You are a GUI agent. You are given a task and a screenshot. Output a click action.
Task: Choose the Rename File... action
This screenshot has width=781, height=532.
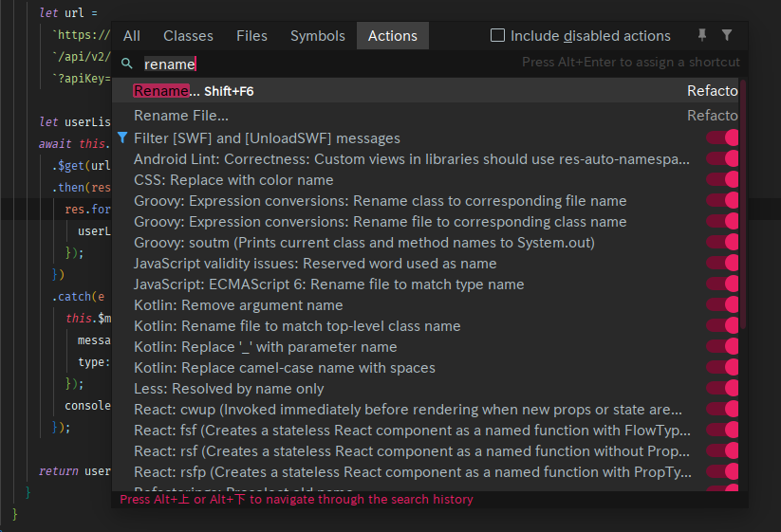tap(181, 116)
